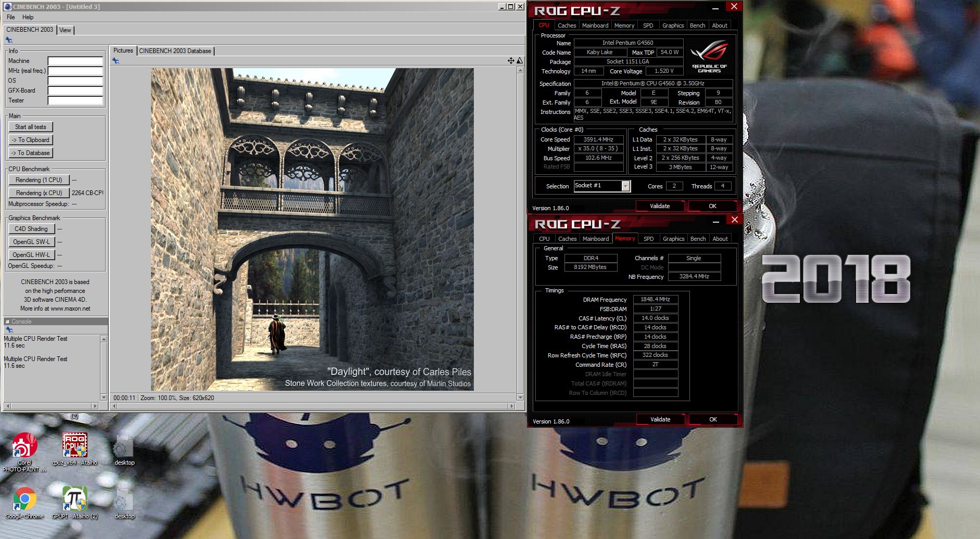The image size is (980, 539).
Task: Click CINEBENCH window title bar app icon
Action: tap(7, 7)
